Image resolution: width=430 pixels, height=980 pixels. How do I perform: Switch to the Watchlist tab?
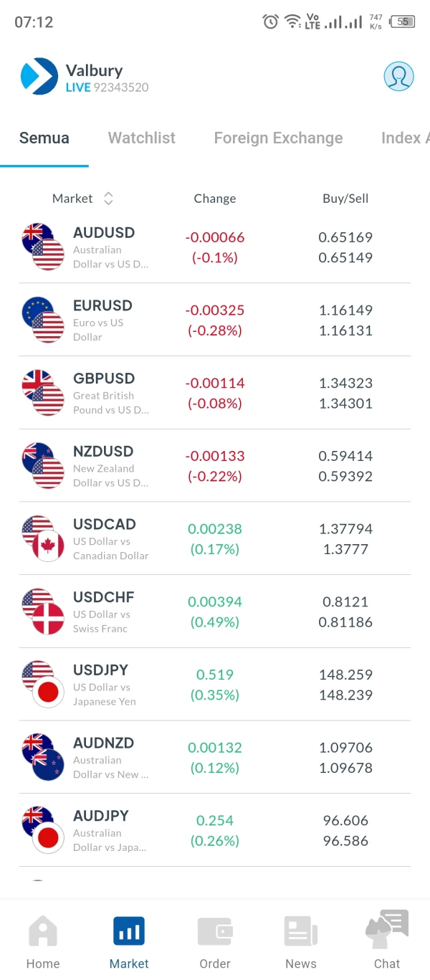(142, 138)
